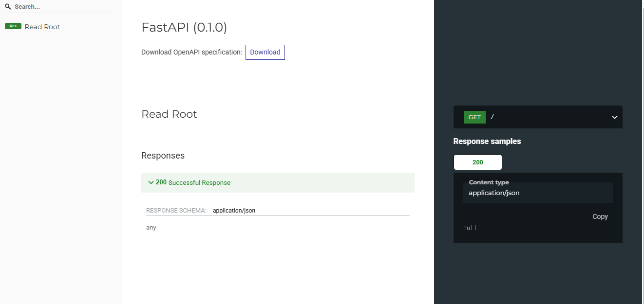Select the 200 response sample tab

coord(478,162)
